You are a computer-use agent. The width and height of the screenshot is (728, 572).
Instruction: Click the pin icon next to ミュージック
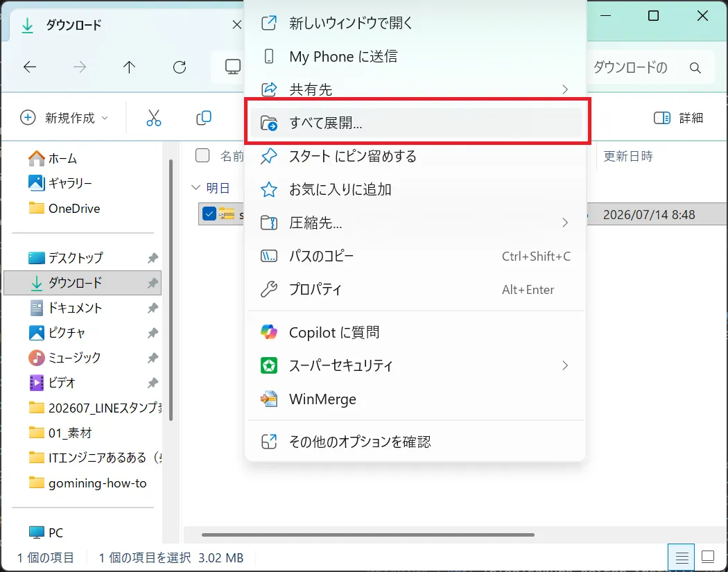153,358
